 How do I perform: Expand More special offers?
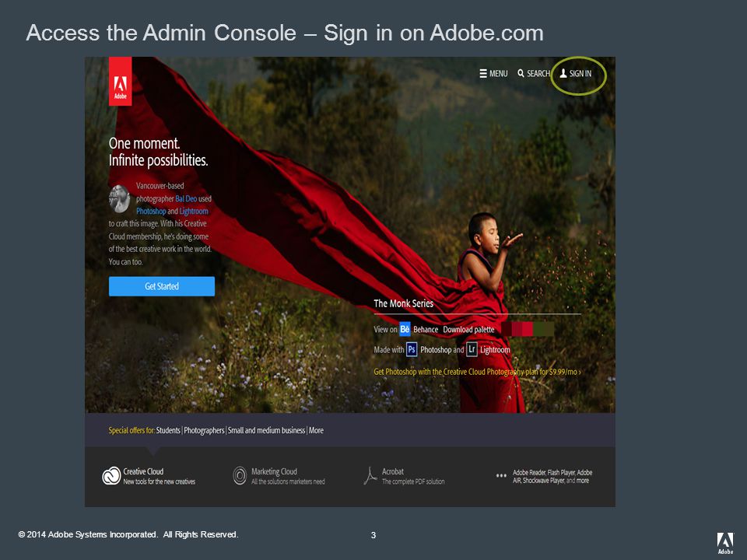[x=317, y=430]
